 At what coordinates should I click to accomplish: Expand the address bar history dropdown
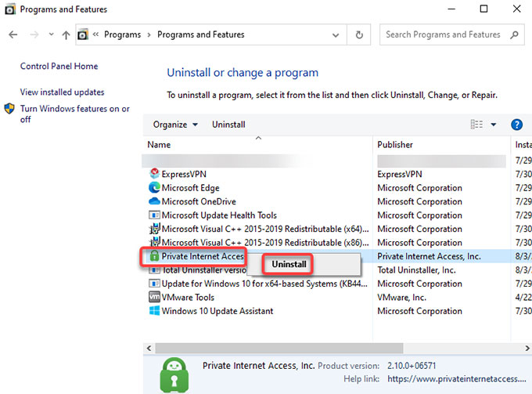(335, 35)
